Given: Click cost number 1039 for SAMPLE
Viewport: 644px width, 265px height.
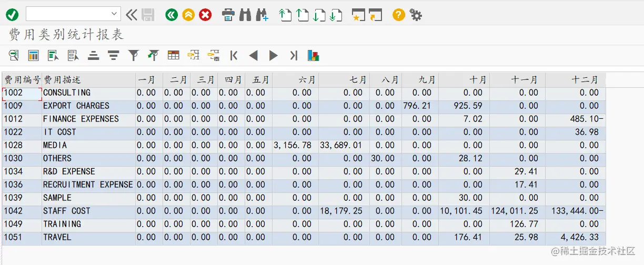Looking at the screenshot, I should [22, 198].
